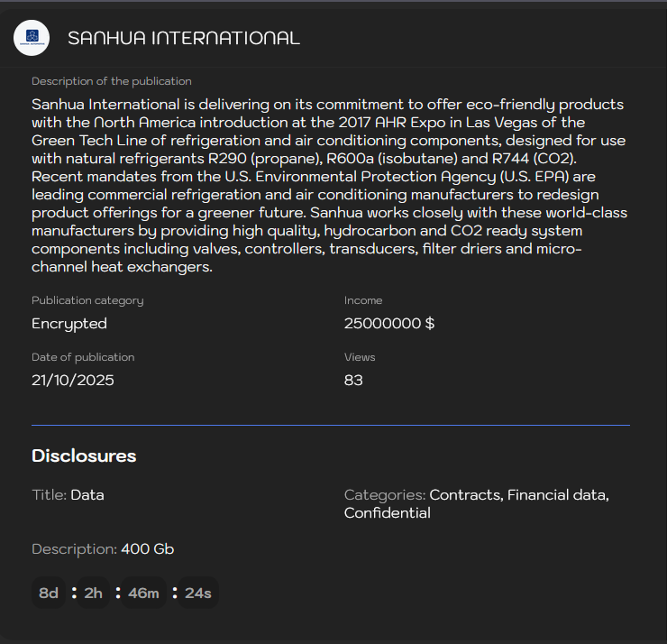Click the 8d countdown days box
Image resolution: width=667 pixels, height=644 pixels.
(49, 593)
